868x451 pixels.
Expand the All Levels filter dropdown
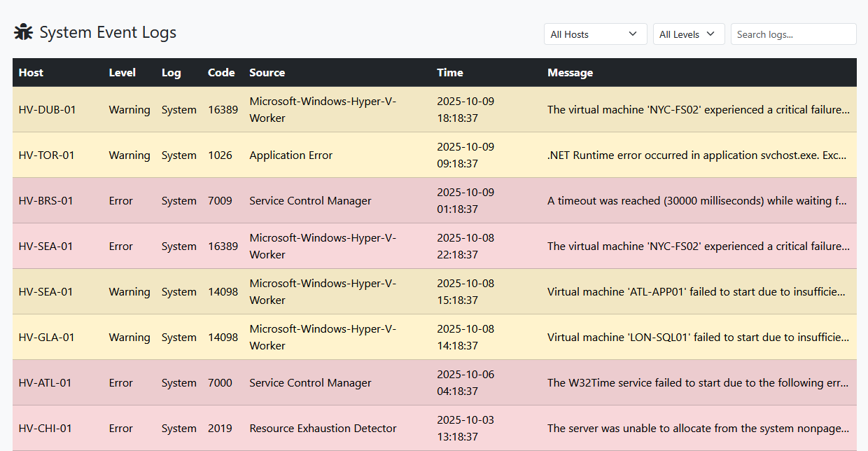(688, 34)
